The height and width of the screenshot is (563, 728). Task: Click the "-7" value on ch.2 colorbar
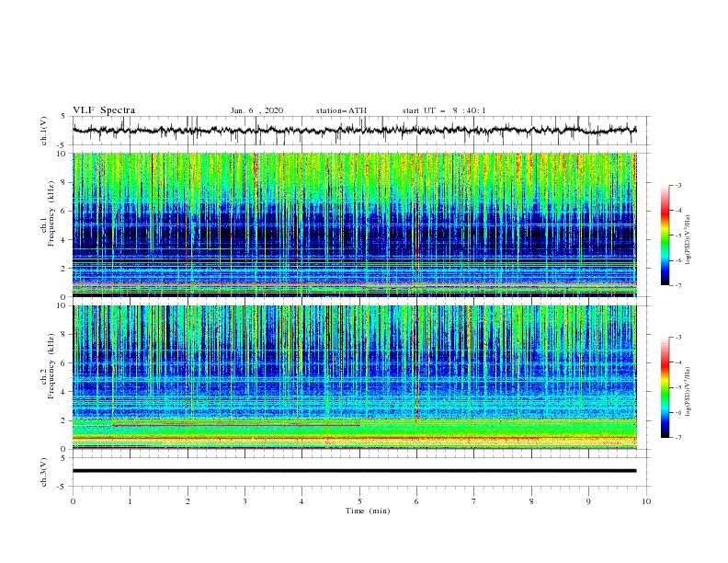click(x=678, y=438)
